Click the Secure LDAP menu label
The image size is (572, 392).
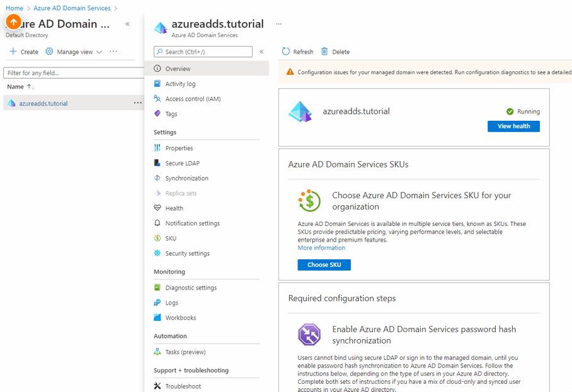click(x=183, y=163)
